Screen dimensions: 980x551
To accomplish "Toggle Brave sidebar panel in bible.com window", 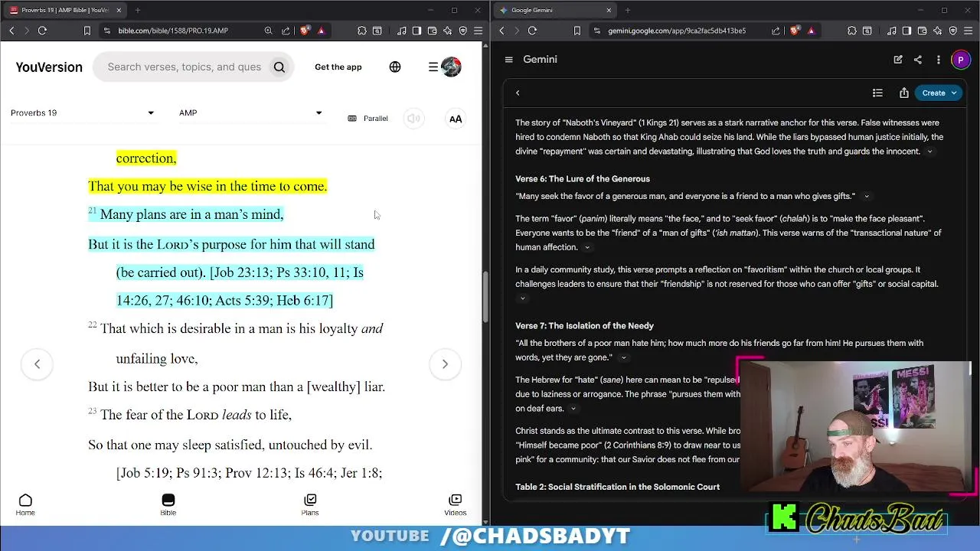I will pos(416,31).
